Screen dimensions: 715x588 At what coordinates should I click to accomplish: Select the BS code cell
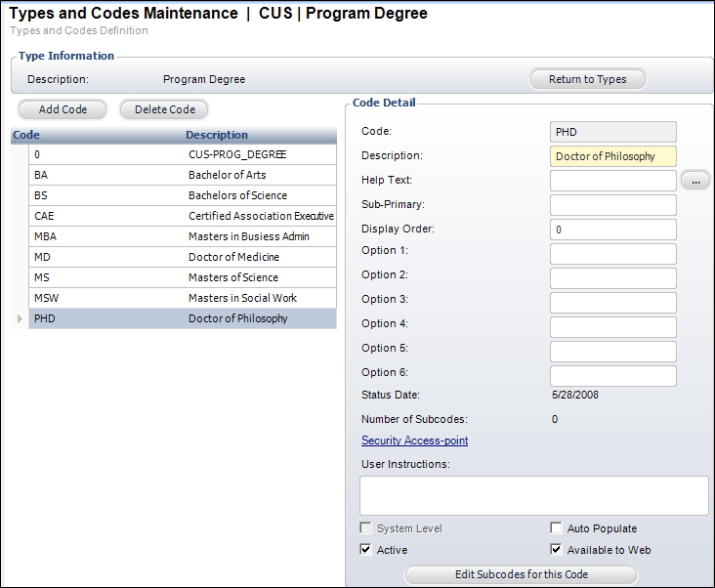106,195
